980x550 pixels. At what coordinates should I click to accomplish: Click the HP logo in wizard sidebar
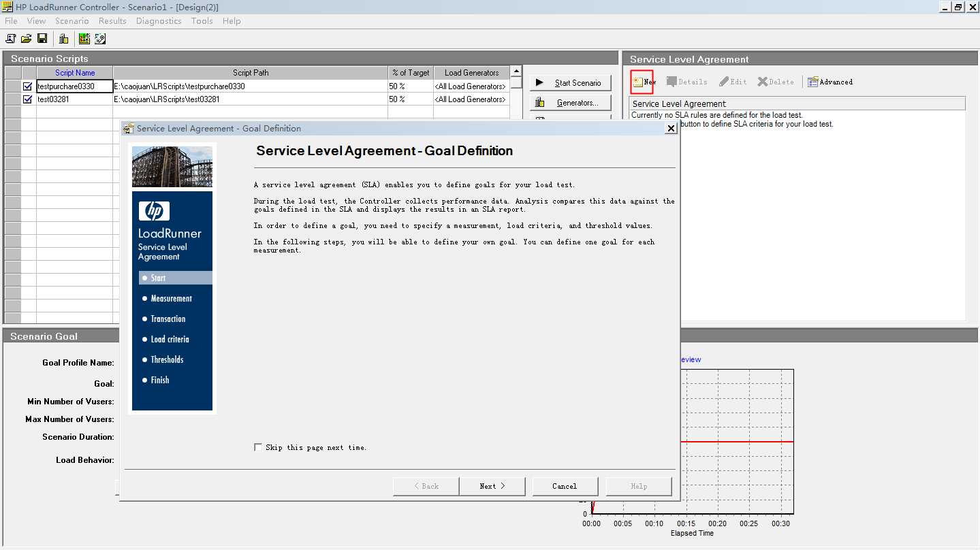[154, 211]
